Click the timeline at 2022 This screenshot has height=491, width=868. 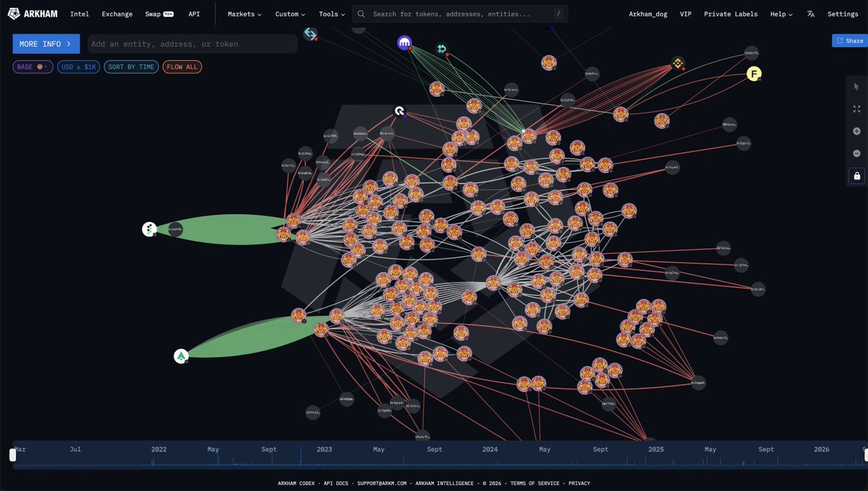click(x=159, y=449)
